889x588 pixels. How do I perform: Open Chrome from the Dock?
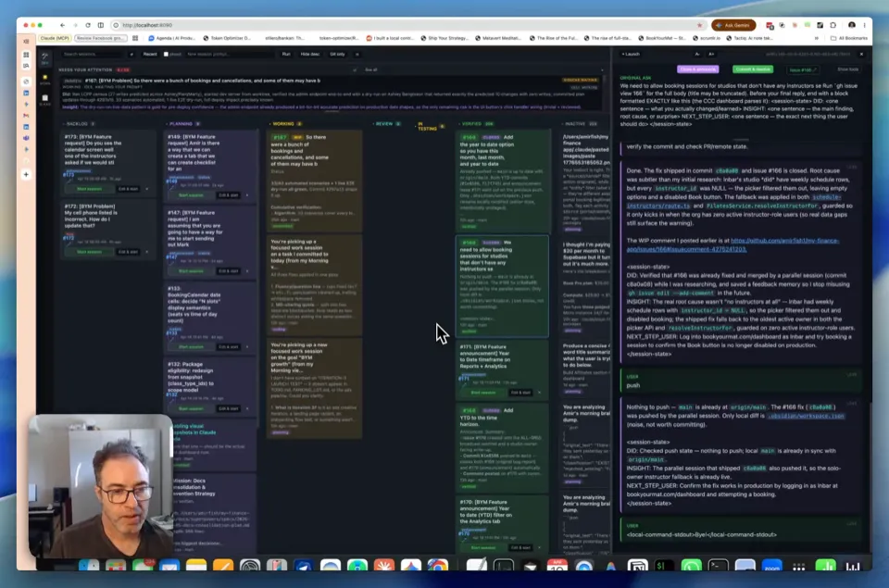438,566
